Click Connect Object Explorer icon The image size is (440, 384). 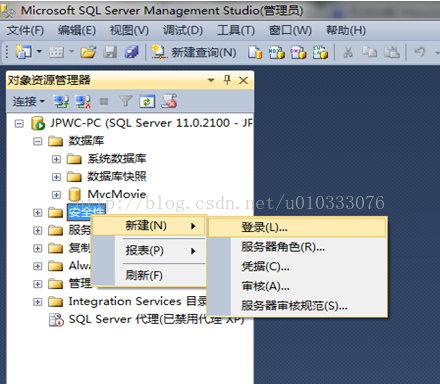pos(61,101)
